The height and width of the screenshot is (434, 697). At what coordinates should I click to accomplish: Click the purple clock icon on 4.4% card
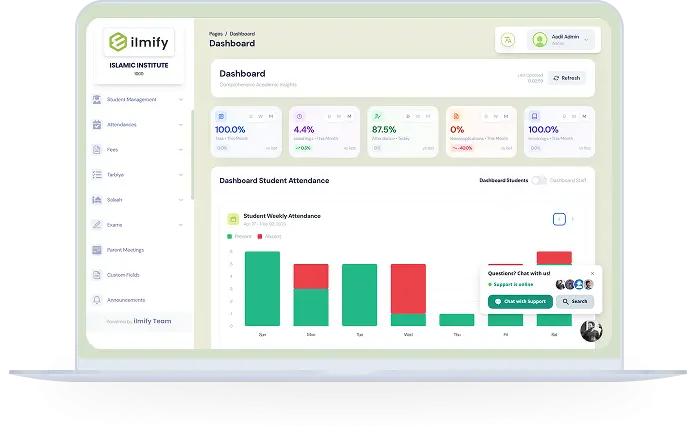point(299,117)
